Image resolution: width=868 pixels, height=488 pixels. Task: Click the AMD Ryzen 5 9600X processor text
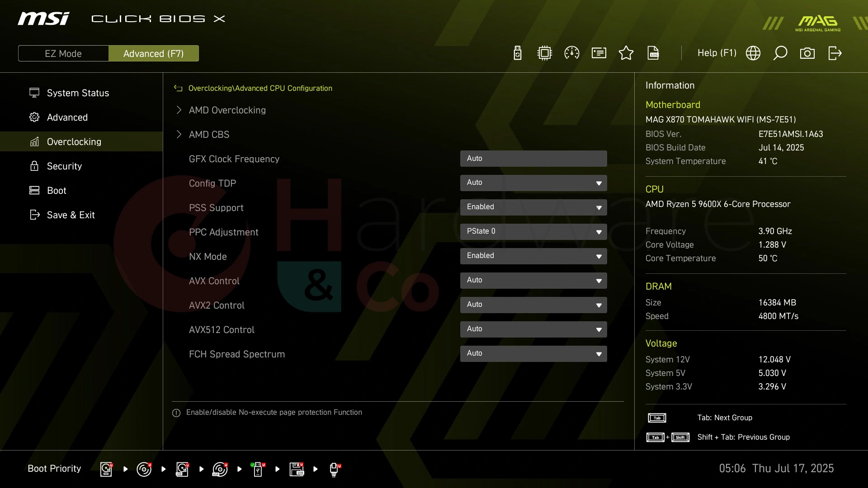tap(718, 204)
